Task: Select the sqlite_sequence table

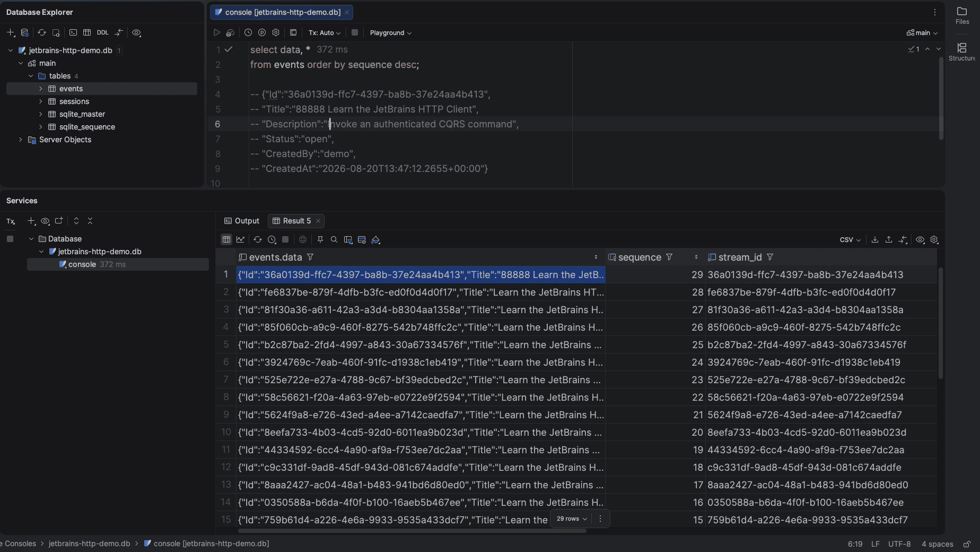Action: pyautogui.click(x=87, y=127)
